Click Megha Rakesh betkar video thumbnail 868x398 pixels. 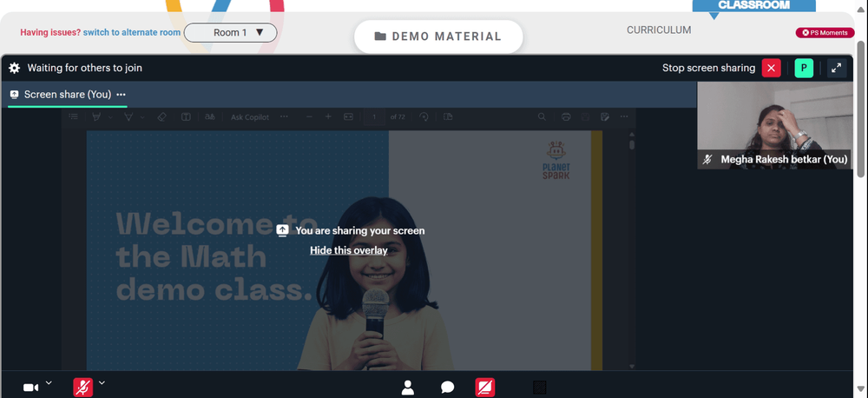coord(775,125)
